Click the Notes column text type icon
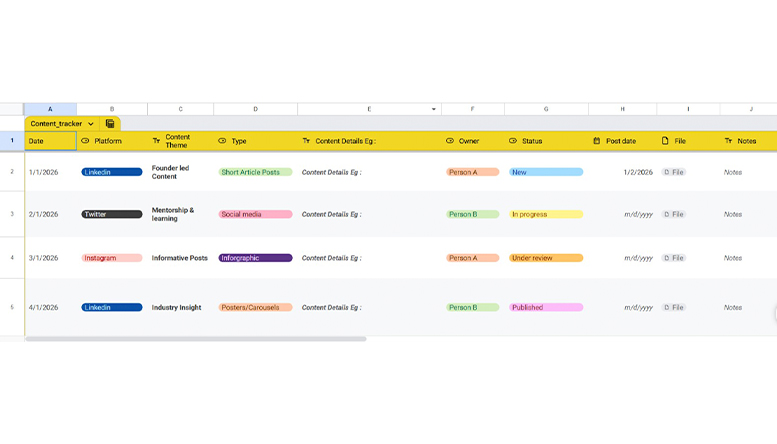This screenshot has width=777, height=444. 728,141
